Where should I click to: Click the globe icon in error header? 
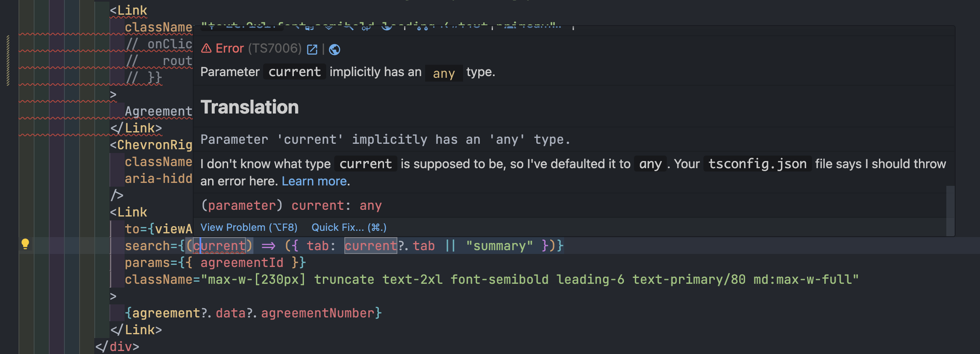[x=335, y=50]
